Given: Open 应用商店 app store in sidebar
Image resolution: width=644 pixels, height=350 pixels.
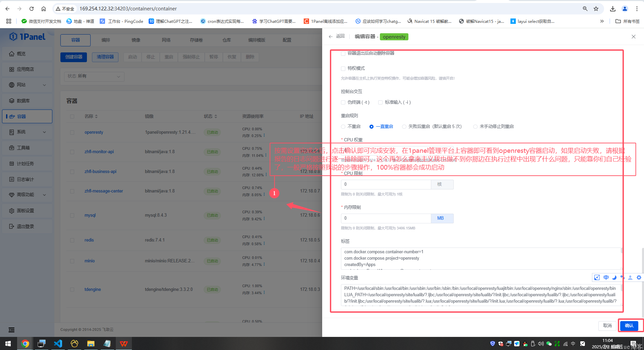Looking at the screenshot, I should (x=27, y=69).
